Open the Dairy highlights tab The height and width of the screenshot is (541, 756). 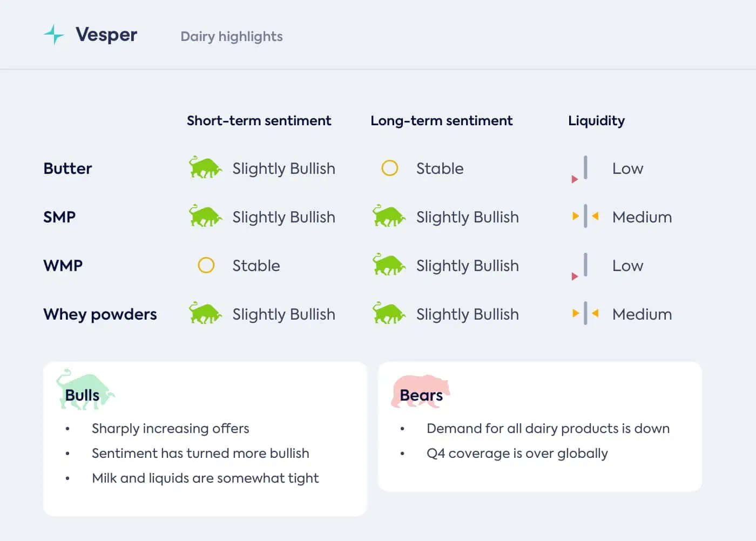(232, 36)
